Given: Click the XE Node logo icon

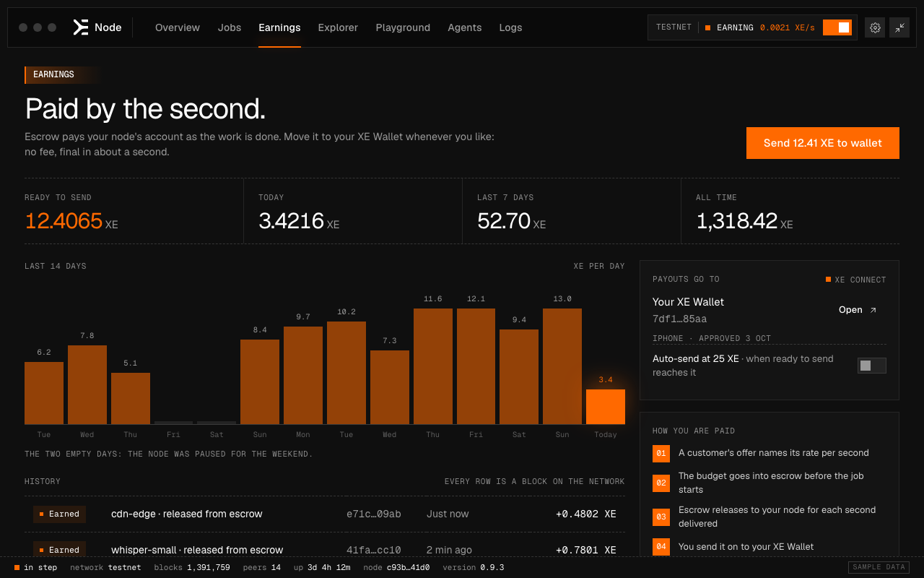Looking at the screenshot, I should (x=80, y=27).
